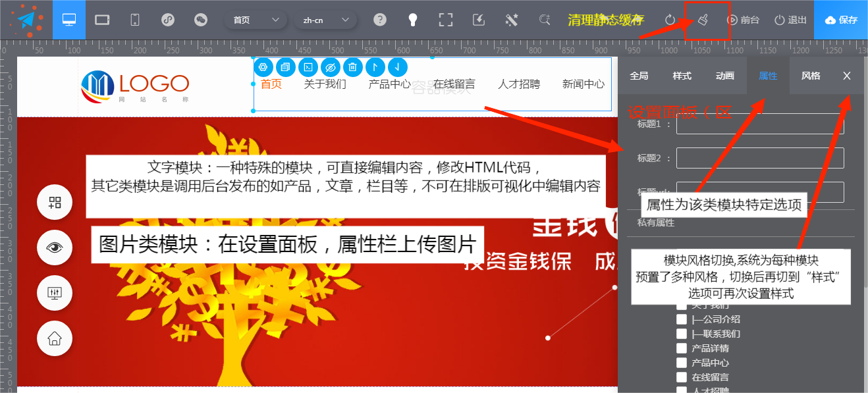
Task: Click the copy module icon
Action: [286, 67]
